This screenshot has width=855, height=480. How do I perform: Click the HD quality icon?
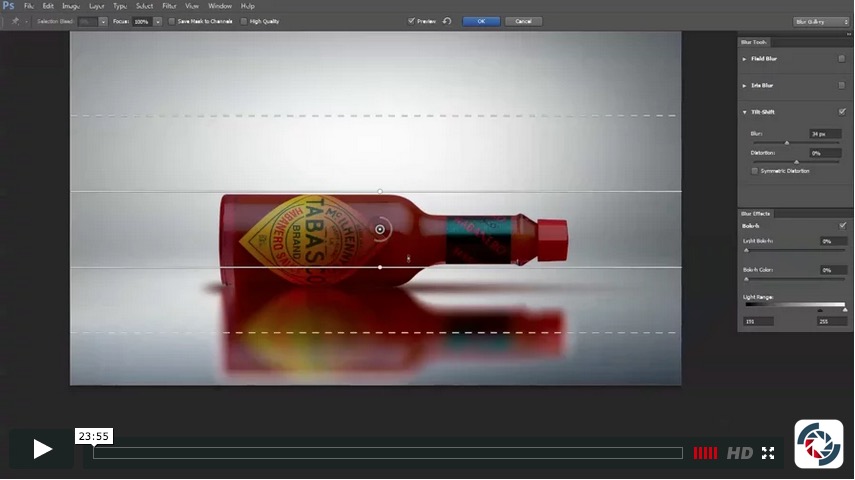pyautogui.click(x=740, y=453)
